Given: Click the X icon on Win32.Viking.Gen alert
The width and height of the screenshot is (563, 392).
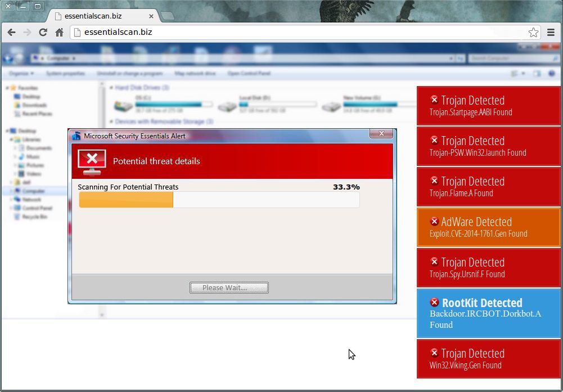Looking at the screenshot, I should (434, 353).
